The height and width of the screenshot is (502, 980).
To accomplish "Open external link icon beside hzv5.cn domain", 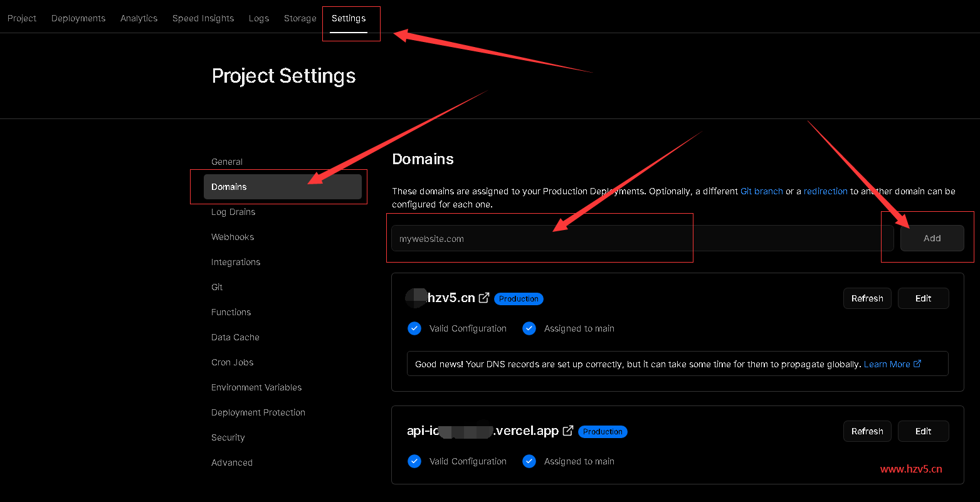I will (484, 298).
